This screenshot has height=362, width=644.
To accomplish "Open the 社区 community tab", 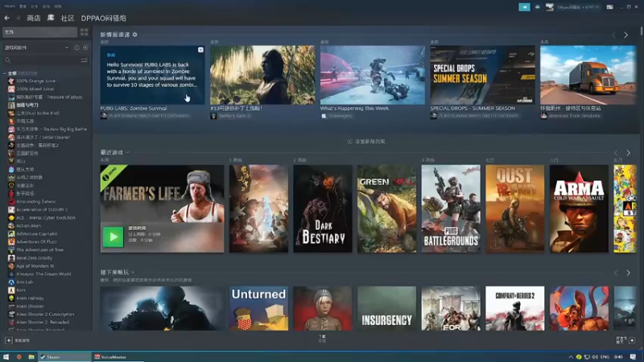I will (x=68, y=18).
